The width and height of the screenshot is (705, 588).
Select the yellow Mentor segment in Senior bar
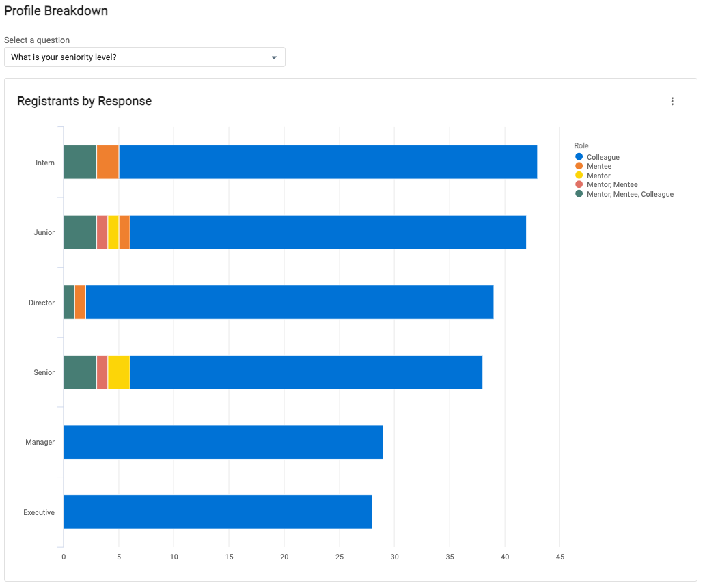coord(118,372)
